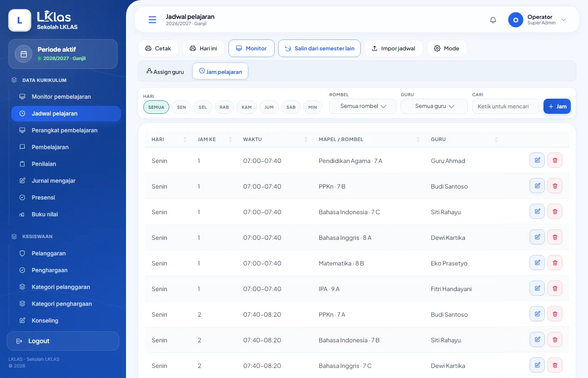The width and height of the screenshot is (588, 378).
Task: Delete the Pendidikan Agama 7 A schedule row
Action: (x=555, y=160)
